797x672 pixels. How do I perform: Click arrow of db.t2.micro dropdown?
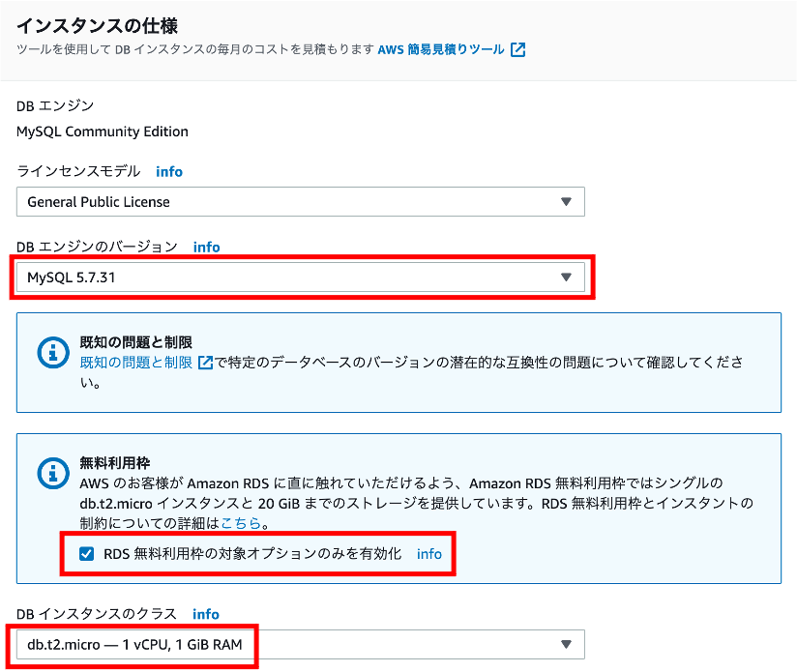pyautogui.click(x=566, y=645)
